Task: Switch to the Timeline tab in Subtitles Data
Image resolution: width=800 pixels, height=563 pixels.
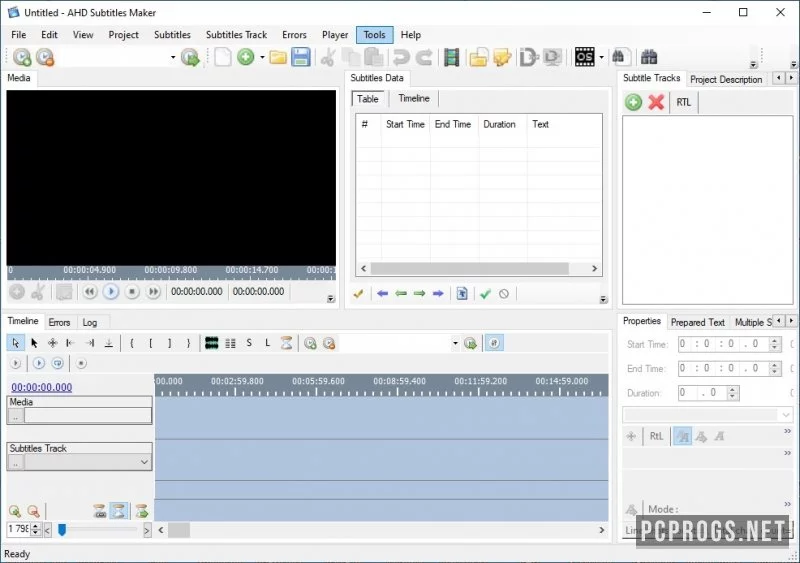Action: point(414,98)
